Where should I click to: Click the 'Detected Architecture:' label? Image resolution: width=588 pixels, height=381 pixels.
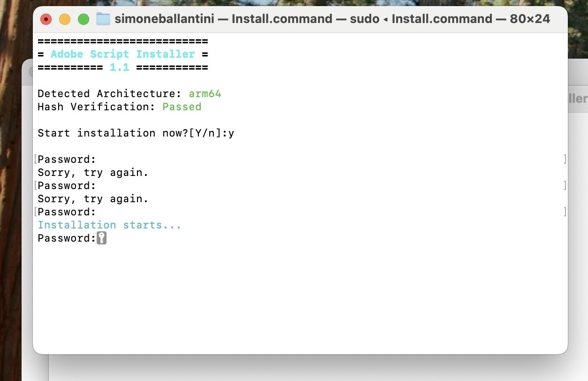click(x=109, y=93)
